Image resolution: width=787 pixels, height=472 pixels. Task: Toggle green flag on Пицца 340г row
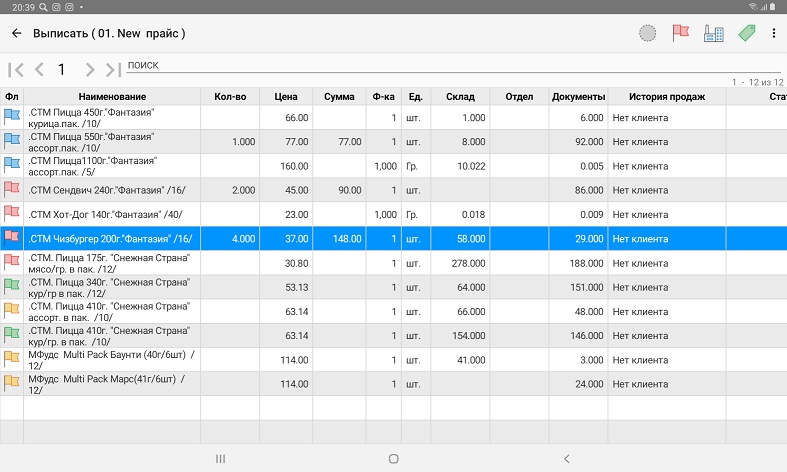pos(12,286)
